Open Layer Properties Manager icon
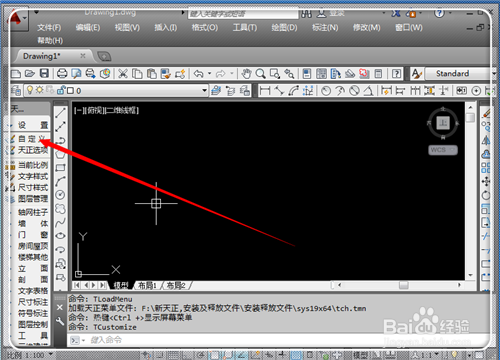The image size is (500, 360). pyautogui.click(x=16, y=90)
